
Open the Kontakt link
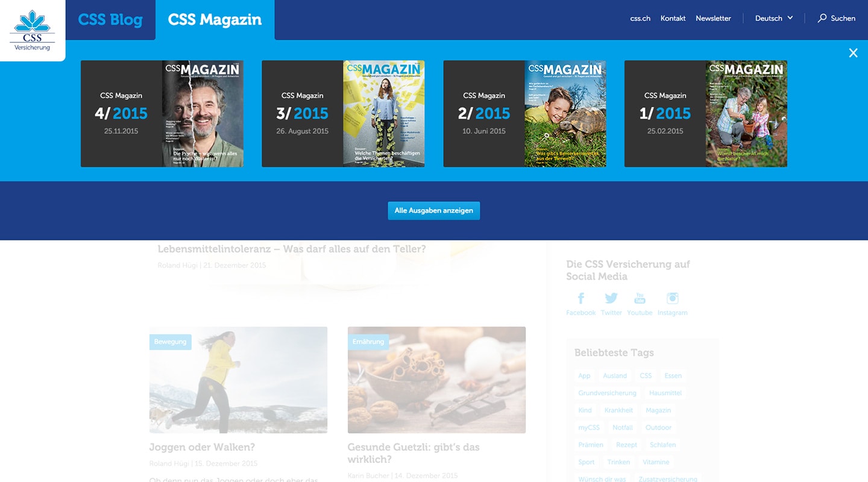click(673, 18)
